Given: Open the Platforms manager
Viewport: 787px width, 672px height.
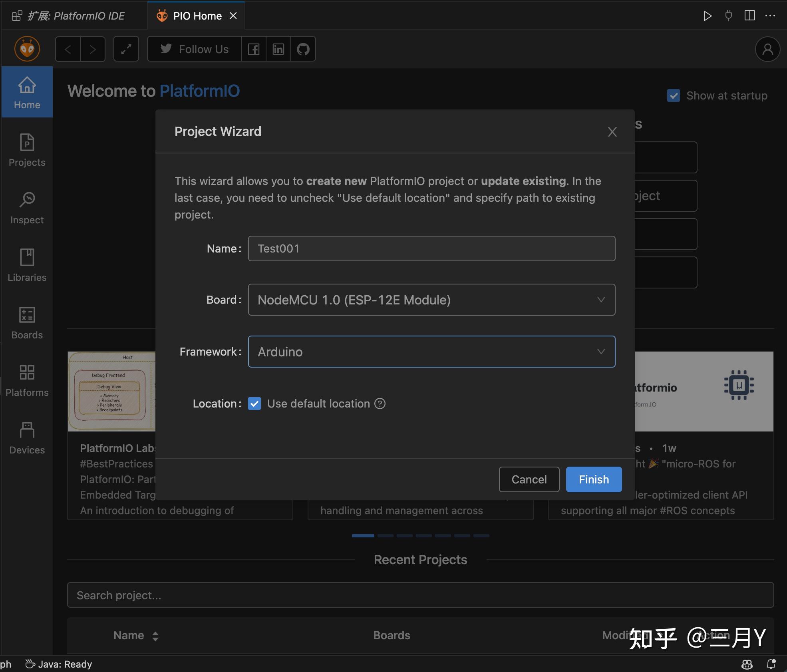Looking at the screenshot, I should click(x=26, y=380).
